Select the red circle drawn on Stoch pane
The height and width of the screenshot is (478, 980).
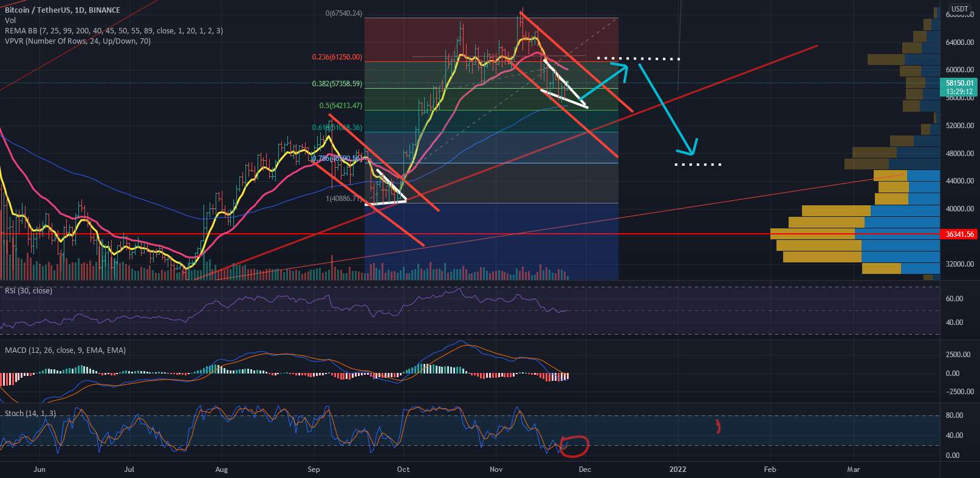pyautogui.click(x=574, y=446)
